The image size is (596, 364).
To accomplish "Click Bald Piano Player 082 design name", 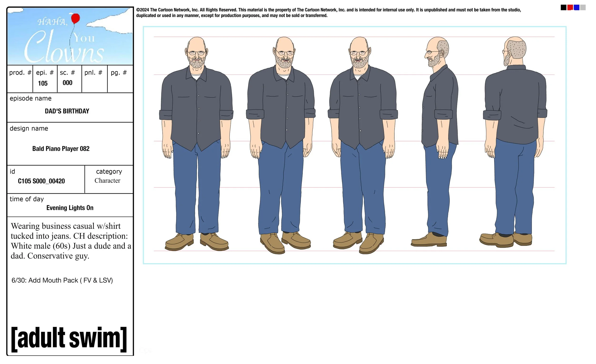I will (61, 149).
